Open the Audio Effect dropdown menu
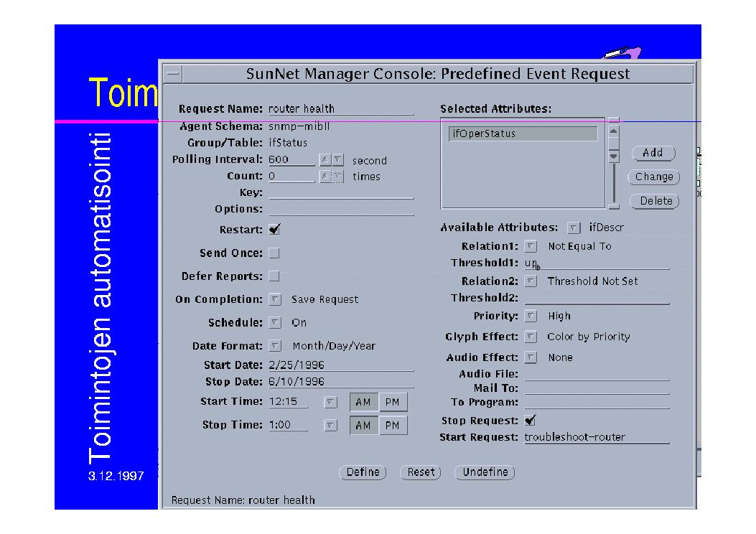The height and width of the screenshot is (534, 756). tap(531, 357)
